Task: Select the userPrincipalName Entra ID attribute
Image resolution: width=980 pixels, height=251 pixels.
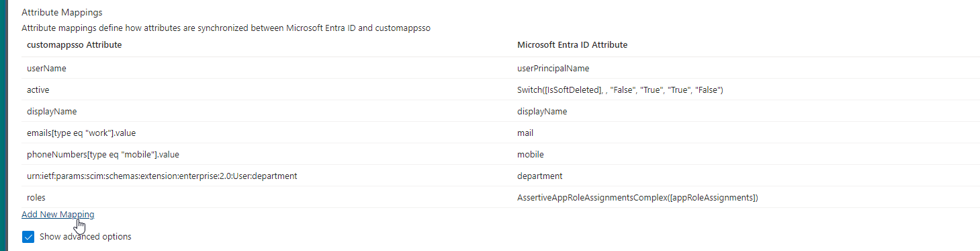Action: [553, 69]
